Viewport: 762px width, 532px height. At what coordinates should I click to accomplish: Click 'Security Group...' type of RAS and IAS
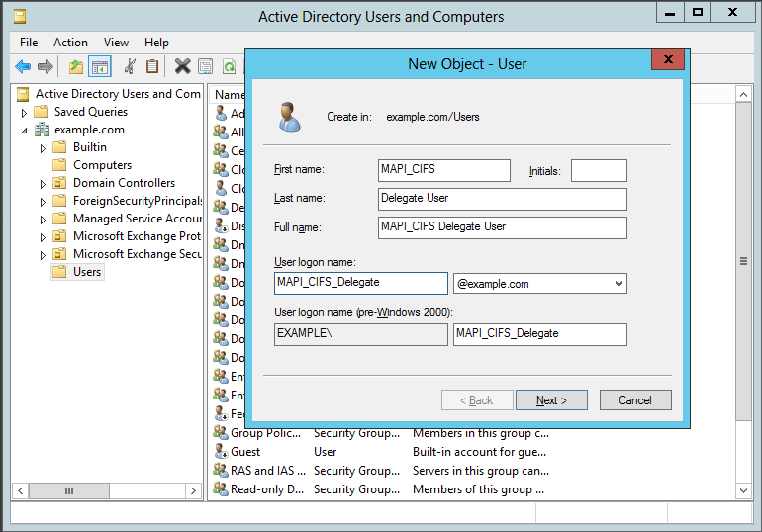click(x=356, y=471)
